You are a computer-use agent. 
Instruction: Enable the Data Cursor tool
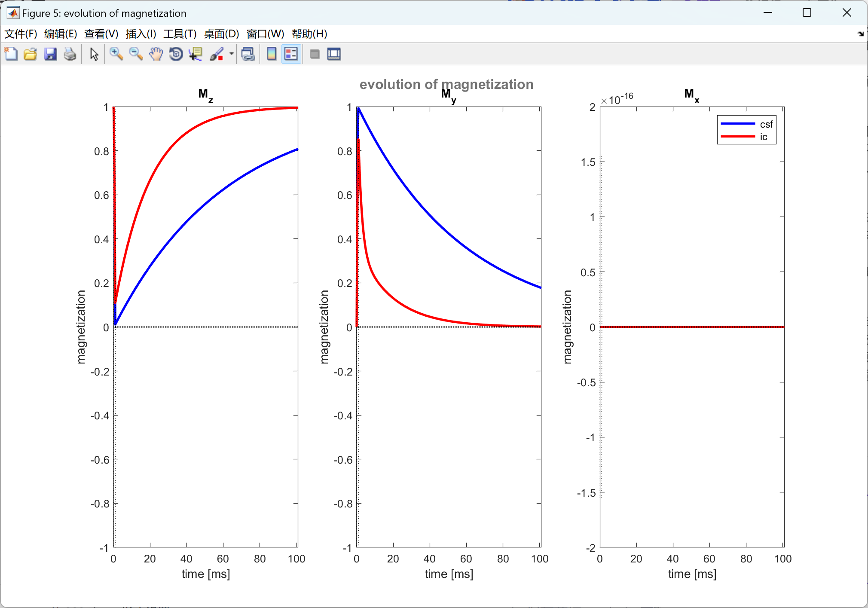tap(196, 54)
